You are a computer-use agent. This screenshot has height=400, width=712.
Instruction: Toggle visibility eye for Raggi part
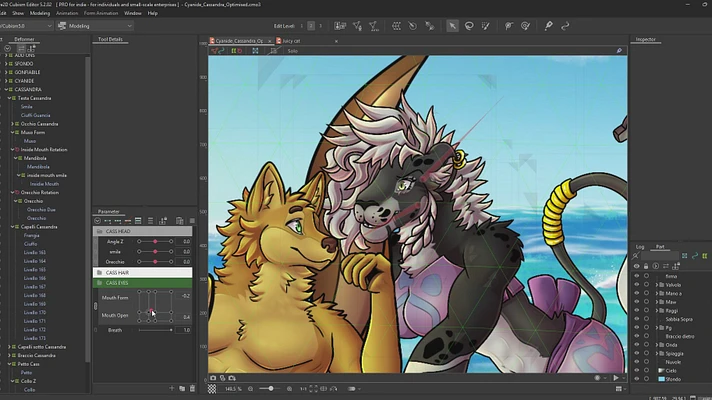point(637,311)
